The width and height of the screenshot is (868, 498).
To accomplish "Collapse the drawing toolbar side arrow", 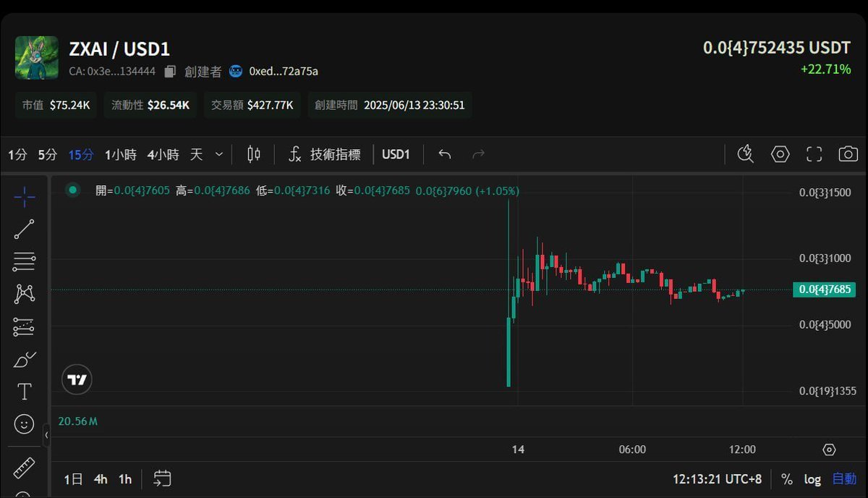I will pyautogui.click(x=46, y=436).
